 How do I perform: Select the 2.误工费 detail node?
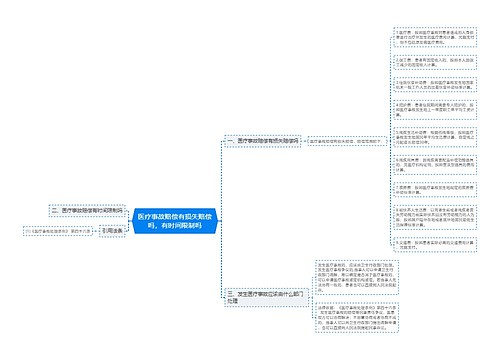pyautogui.click(x=435, y=63)
